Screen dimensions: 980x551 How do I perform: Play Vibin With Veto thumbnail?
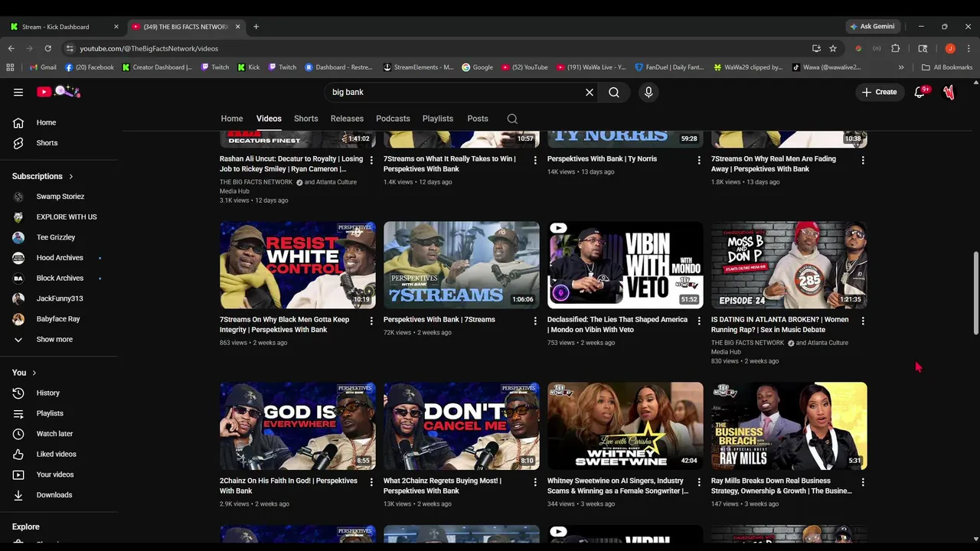pos(625,266)
